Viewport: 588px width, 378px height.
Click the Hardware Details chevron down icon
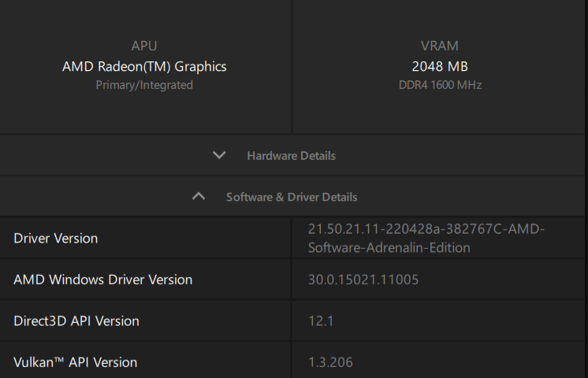coord(219,155)
